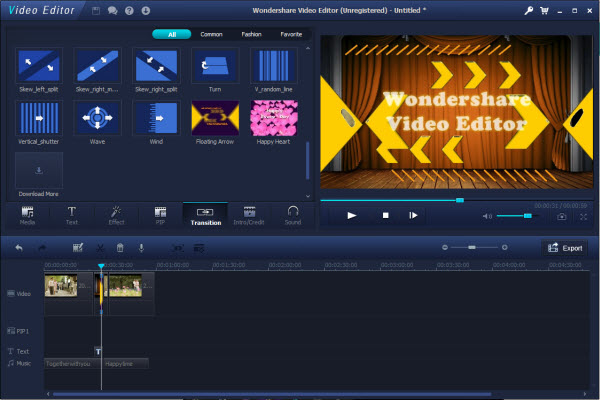Click the Export button
This screenshot has height=400, width=600.
pyautogui.click(x=565, y=248)
